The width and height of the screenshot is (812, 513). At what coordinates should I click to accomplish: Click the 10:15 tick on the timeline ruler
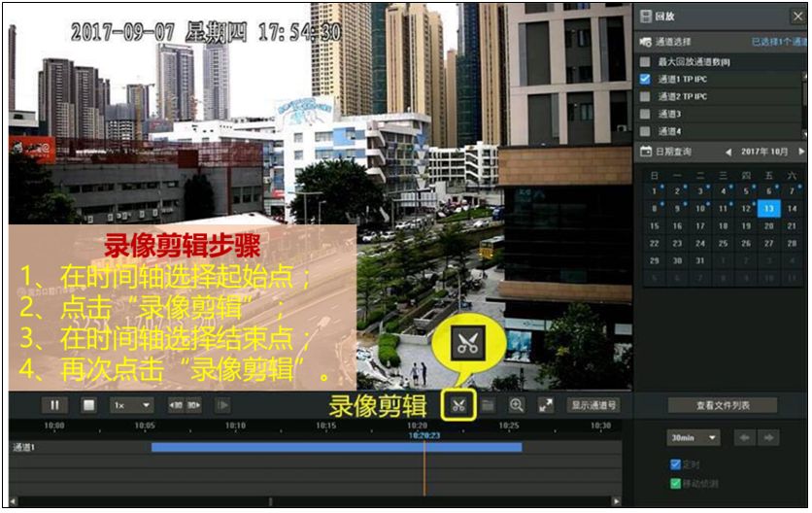pyautogui.click(x=326, y=426)
